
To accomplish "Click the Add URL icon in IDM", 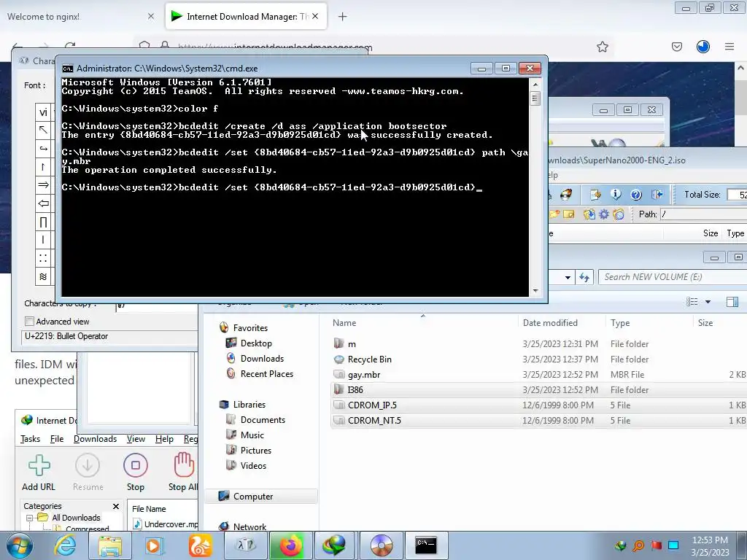I will pyautogui.click(x=39, y=465).
